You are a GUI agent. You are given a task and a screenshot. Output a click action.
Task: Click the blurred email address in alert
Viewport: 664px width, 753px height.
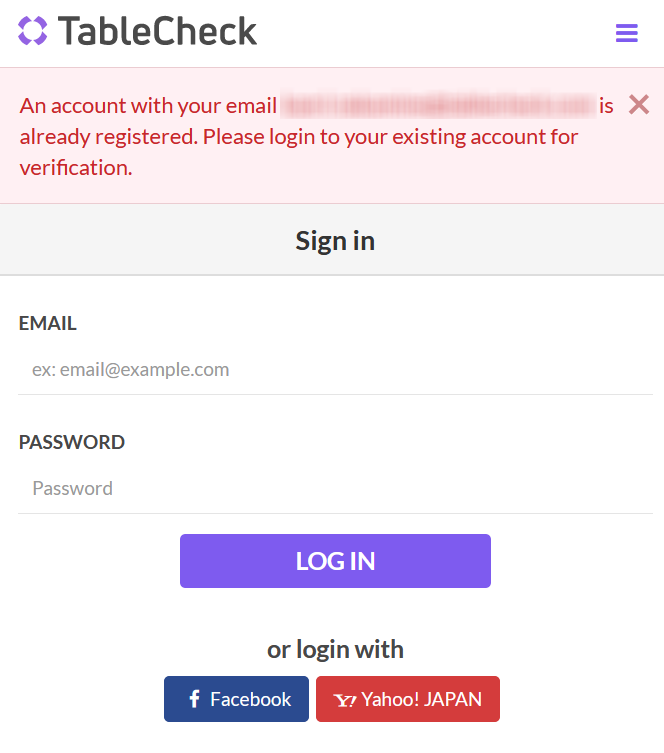pyautogui.click(x=437, y=105)
